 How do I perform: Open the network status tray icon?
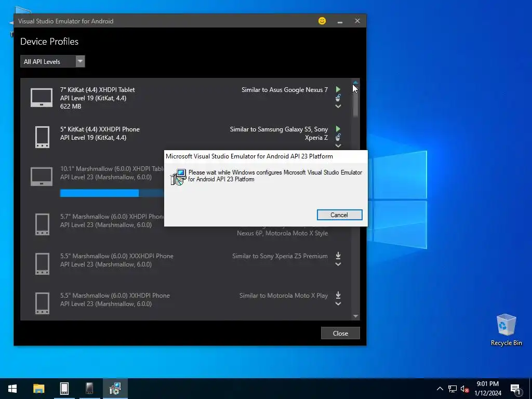click(453, 389)
